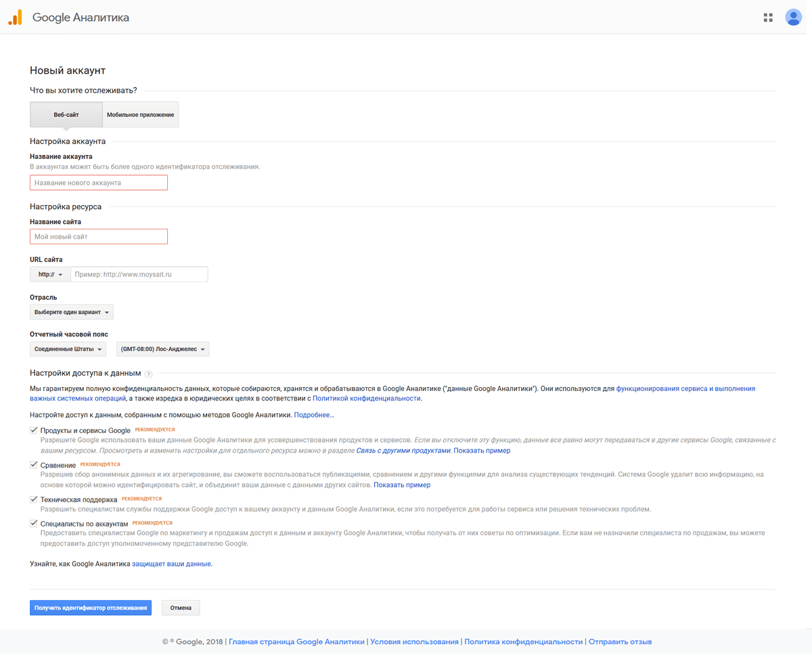The image size is (812, 655).
Task: Focus the Название нового аккаунта input field
Action: [x=99, y=183]
